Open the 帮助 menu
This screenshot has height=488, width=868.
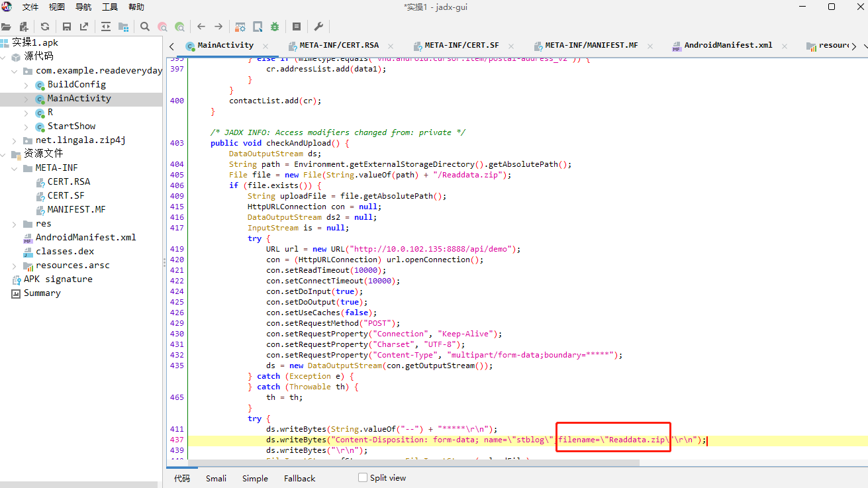point(136,7)
